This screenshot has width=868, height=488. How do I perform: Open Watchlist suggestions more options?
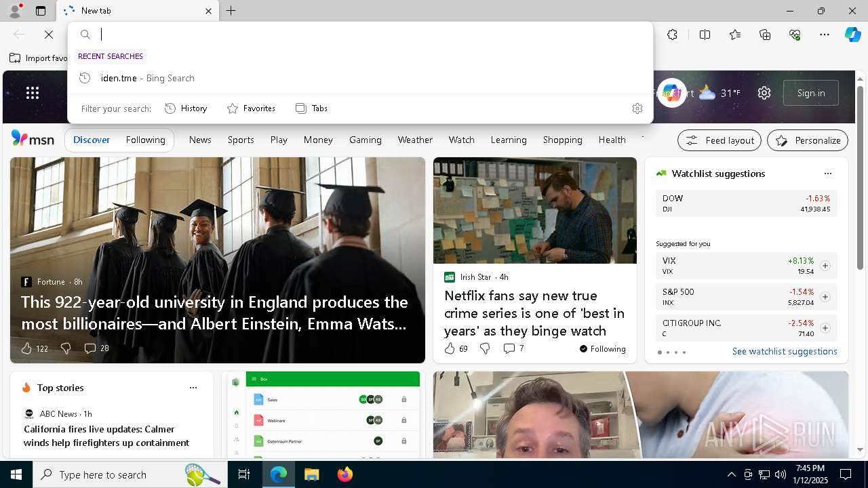click(x=827, y=174)
